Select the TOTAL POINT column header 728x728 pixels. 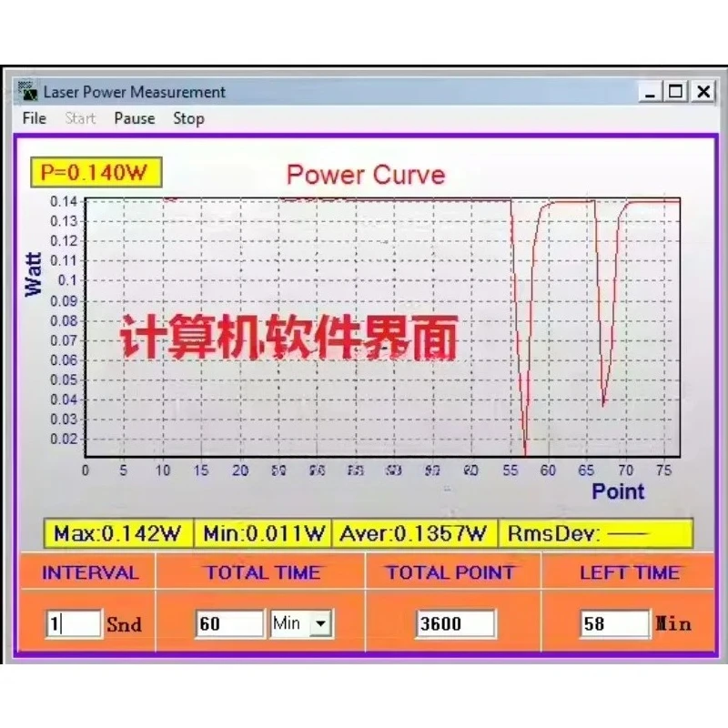[450, 572]
